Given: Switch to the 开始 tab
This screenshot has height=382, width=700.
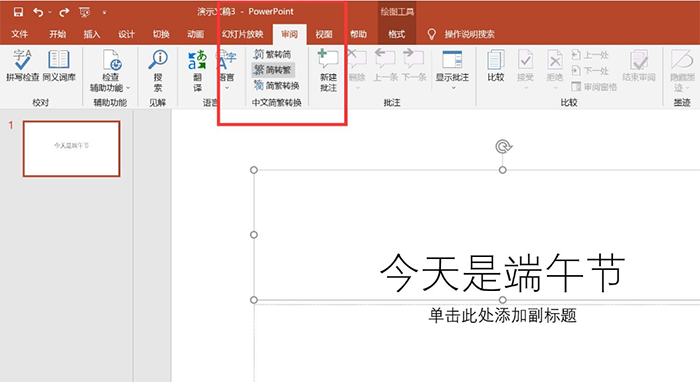Looking at the screenshot, I should (x=58, y=34).
